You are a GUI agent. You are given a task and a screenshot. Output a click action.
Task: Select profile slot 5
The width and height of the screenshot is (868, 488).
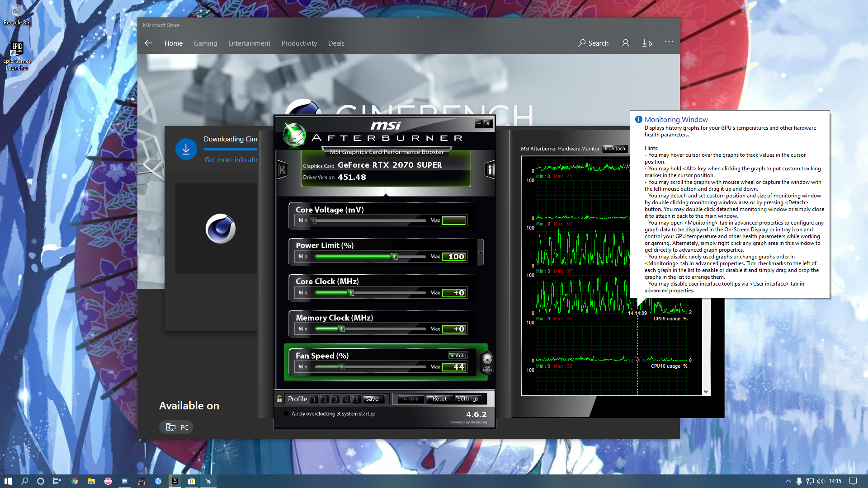click(357, 399)
